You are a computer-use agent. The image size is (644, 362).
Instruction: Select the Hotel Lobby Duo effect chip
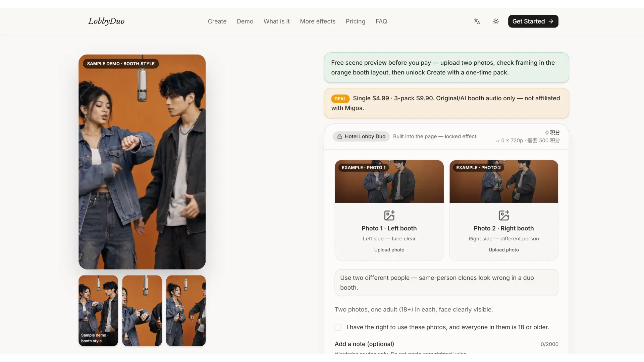pyautogui.click(x=361, y=136)
